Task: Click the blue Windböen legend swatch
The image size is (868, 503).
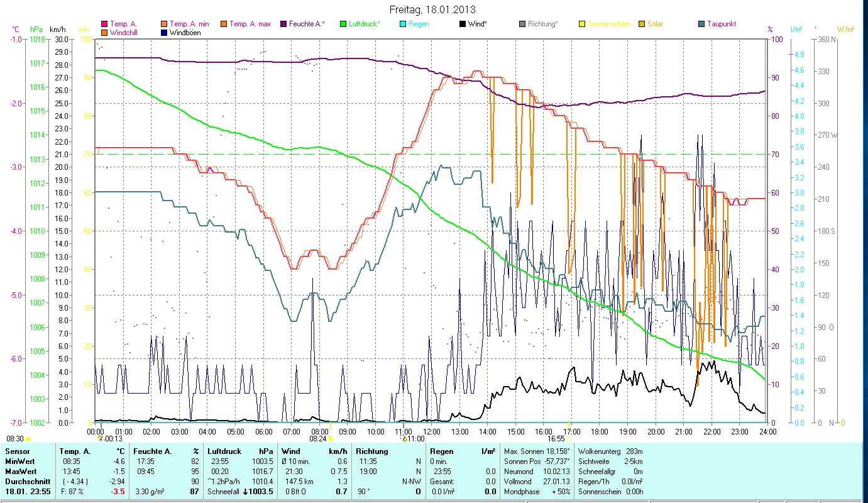Action: coord(165,32)
